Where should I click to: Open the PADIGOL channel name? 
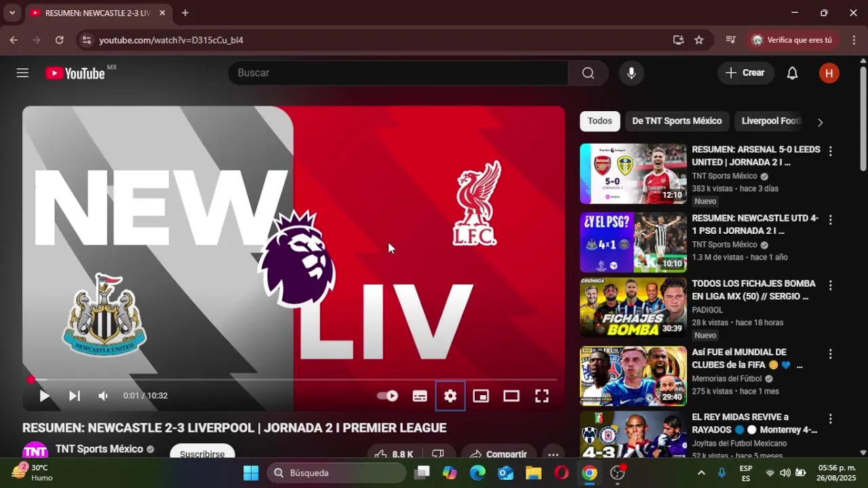click(707, 310)
